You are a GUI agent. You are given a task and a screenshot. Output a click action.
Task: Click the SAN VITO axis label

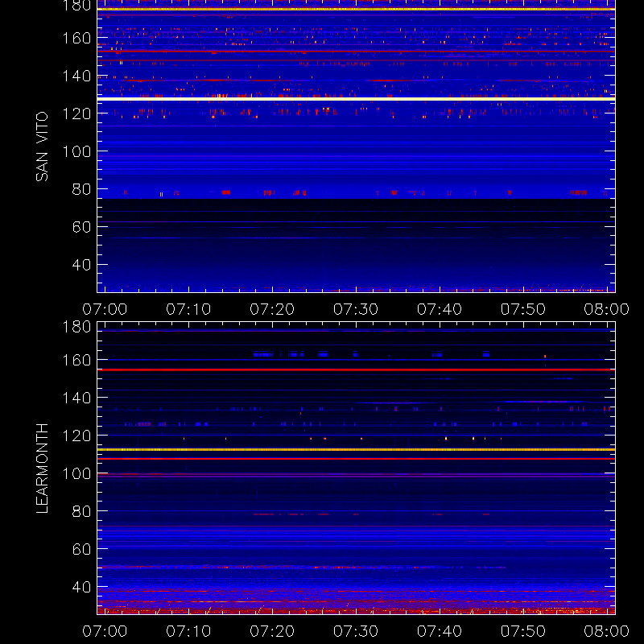[x=42, y=147]
